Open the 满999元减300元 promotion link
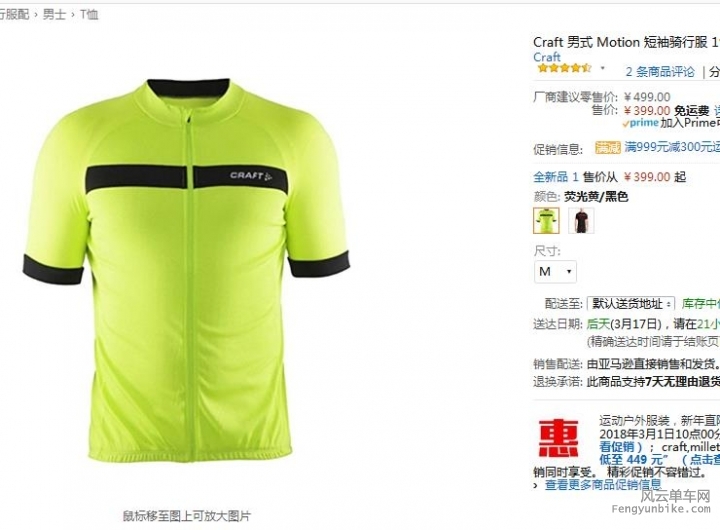Screen dimensions: 720x530 pos(672,147)
